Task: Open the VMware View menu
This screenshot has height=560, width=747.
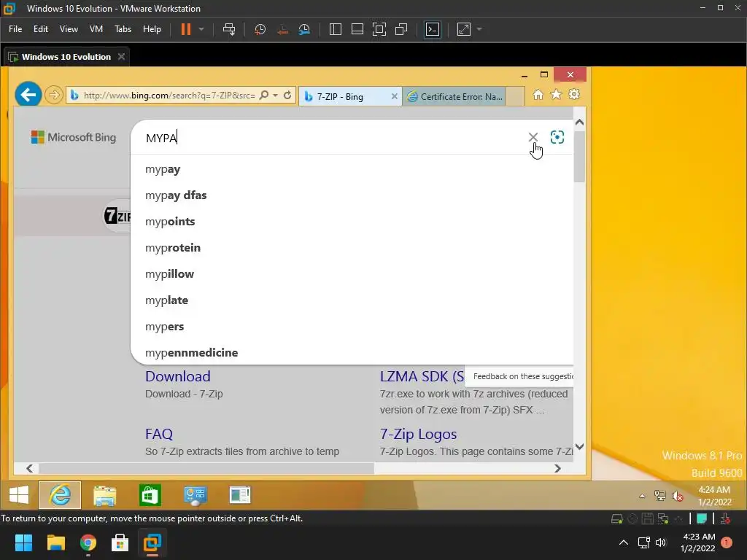Action: pyautogui.click(x=69, y=29)
